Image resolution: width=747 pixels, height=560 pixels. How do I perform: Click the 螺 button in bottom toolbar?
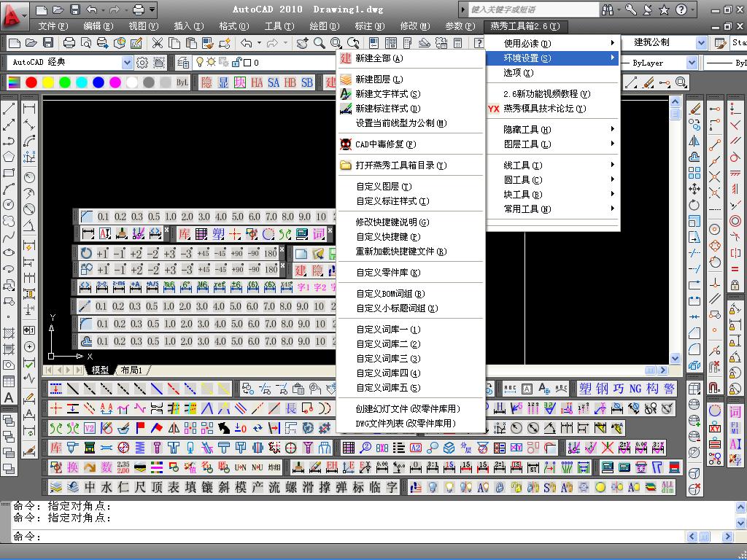(291, 487)
